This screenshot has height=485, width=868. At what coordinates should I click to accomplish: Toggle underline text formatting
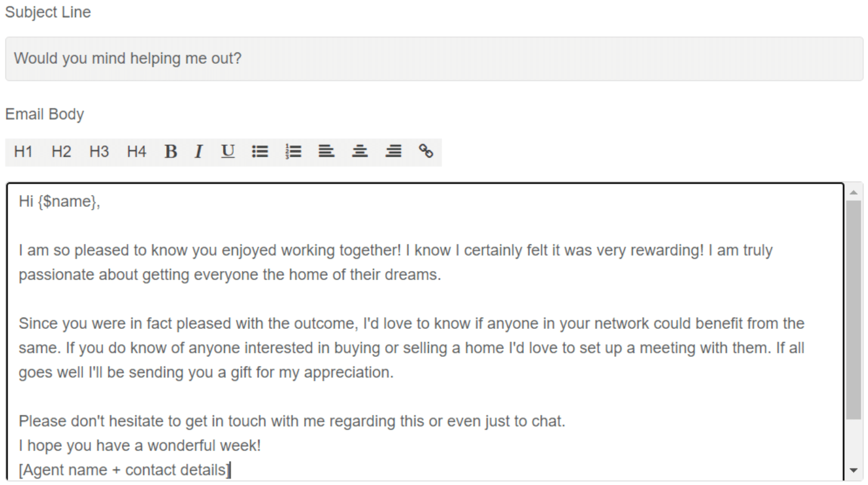(x=228, y=152)
